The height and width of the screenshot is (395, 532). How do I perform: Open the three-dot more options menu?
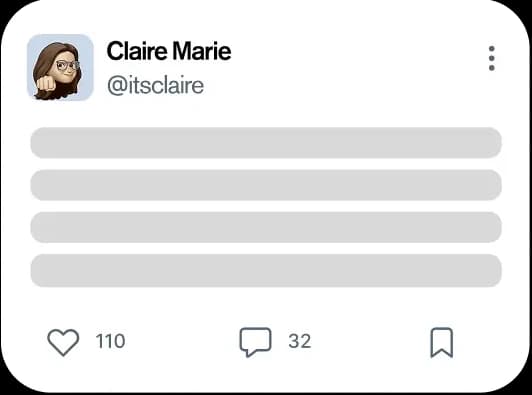[x=492, y=58]
